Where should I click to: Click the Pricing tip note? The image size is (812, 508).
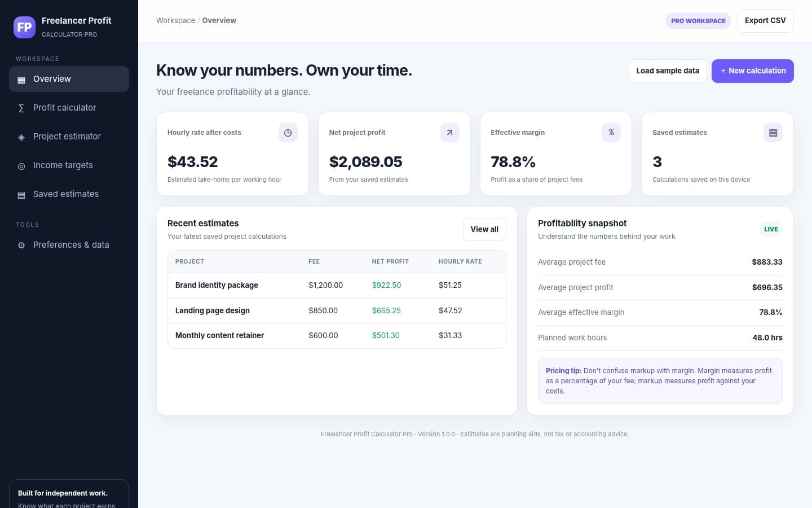pyautogui.click(x=660, y=381)
